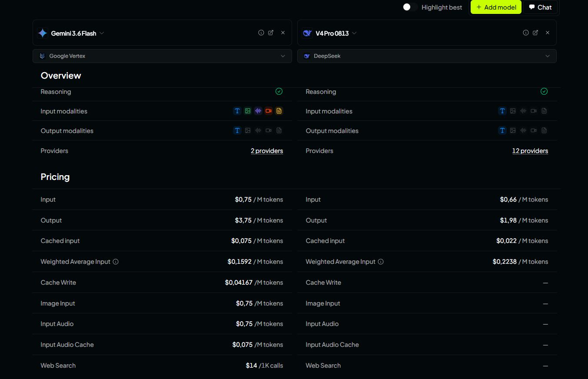Open info for Gemini 3.6 Flash
Viewport: 588px width, 379px height.
tap(261, 33)
